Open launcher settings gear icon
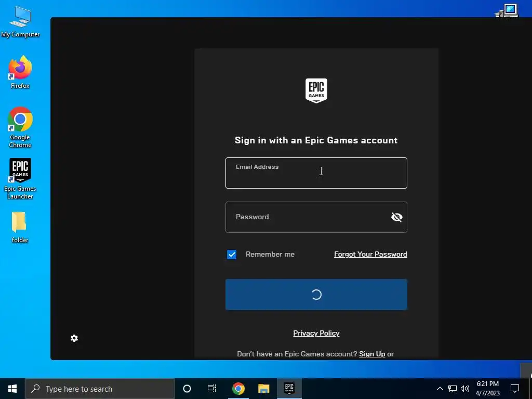This screenshot has height=399, width=532. click(74, 338)
